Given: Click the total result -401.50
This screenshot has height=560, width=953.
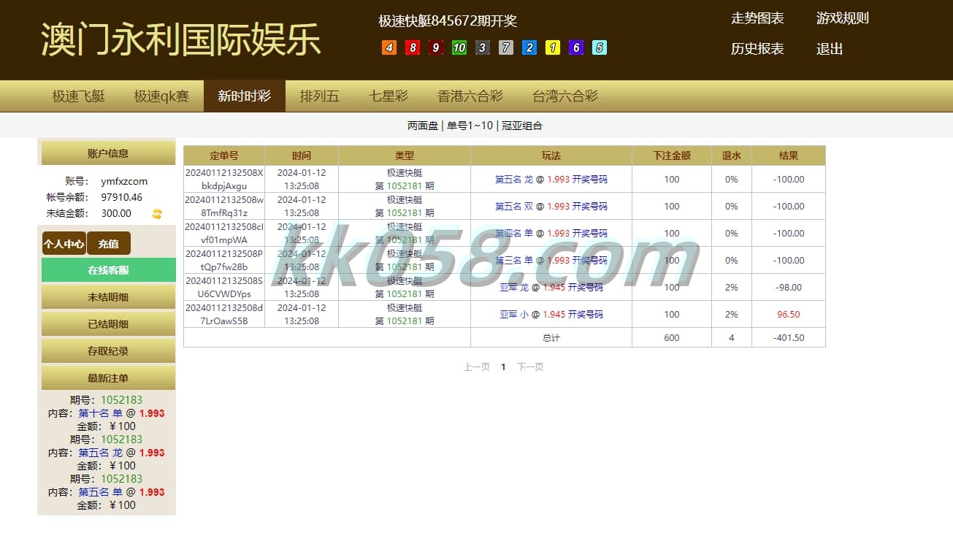Looking at the screenshot, I should pos(789,338).
